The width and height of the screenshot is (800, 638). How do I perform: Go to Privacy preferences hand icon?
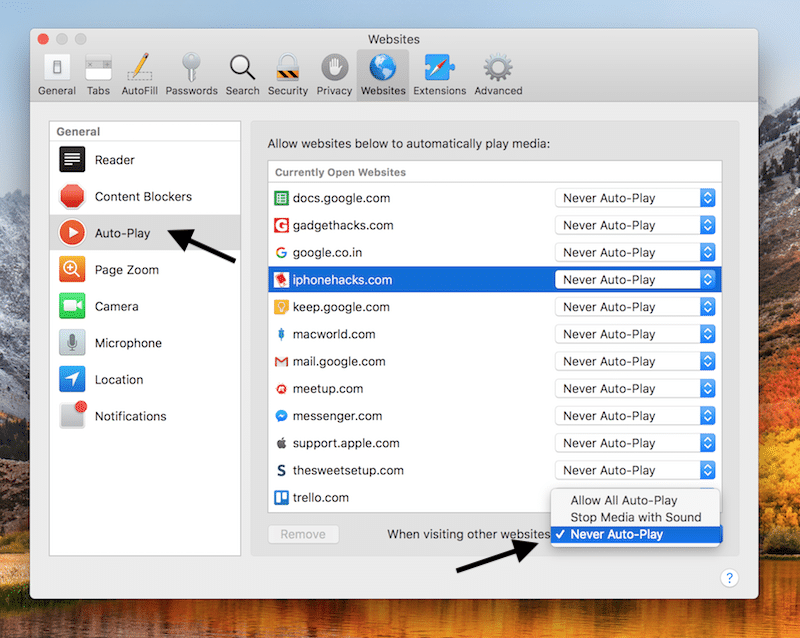334,74
